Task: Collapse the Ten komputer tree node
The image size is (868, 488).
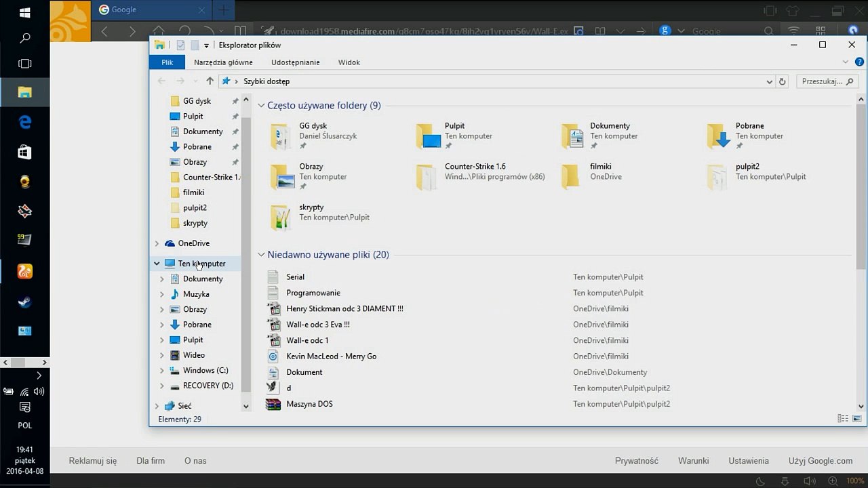Action: pyautogui.click(x=157, y=264)
